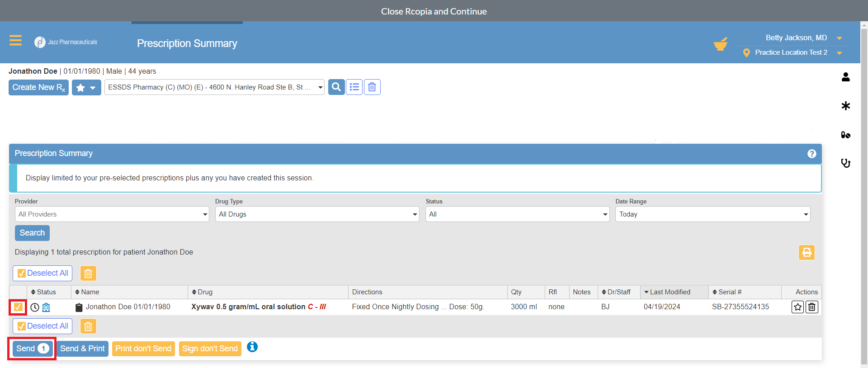
Task: Sort table by Drug column
Action: click(x=202, y=292)
